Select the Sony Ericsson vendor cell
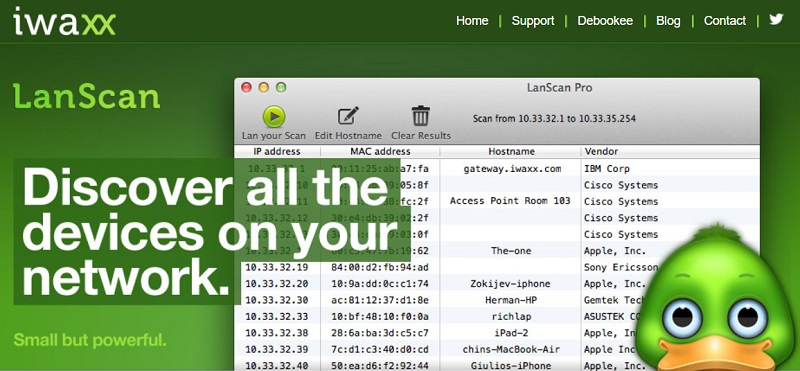Image resolution: width=800 pixels, height=371 pixels. pyautogui.click(x=620, y=267)
